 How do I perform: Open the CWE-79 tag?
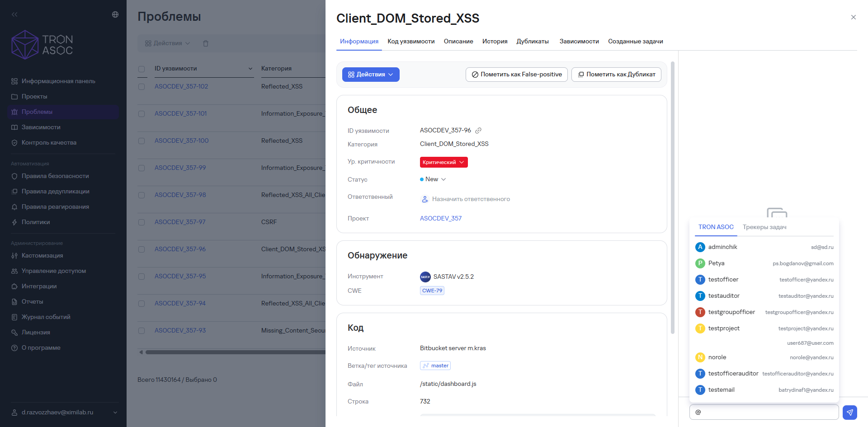[432, 291]
